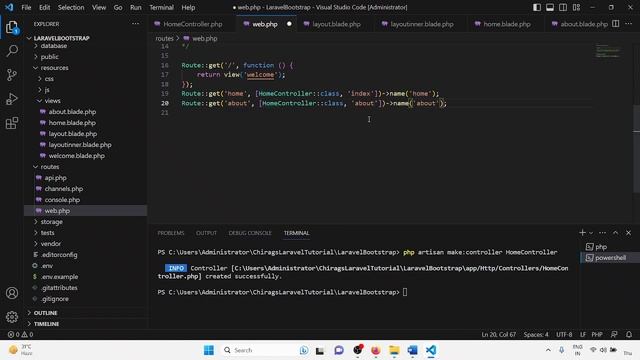Split the editor to the right
640x360 pixels.
(616, 24)
